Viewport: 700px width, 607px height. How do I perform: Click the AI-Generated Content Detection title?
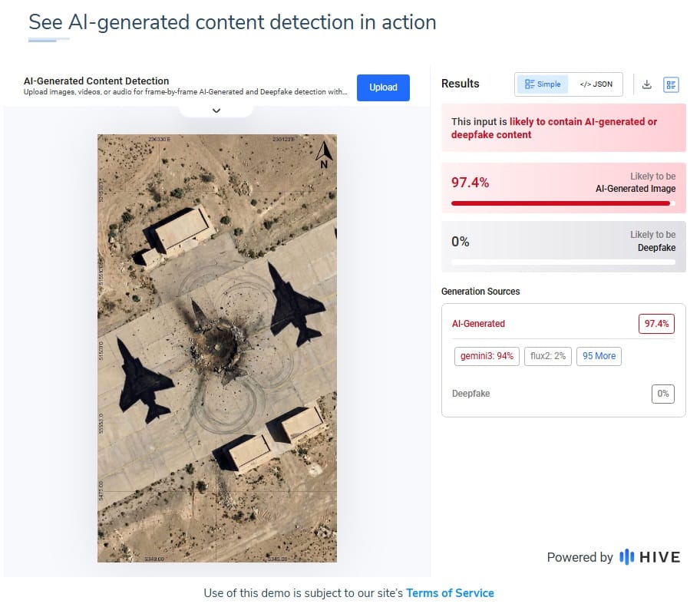pyautogui.click(x=97, y=81)
